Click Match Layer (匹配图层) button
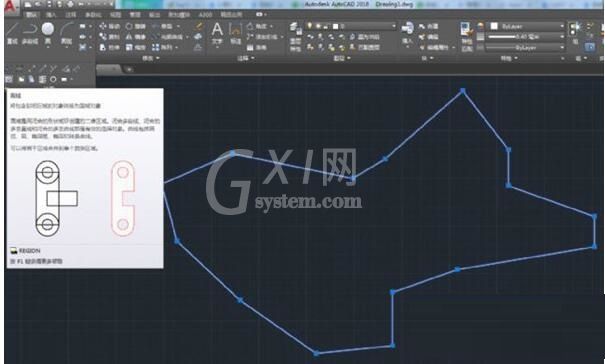This screenshot has width=605, height=364. click(365, 47)
